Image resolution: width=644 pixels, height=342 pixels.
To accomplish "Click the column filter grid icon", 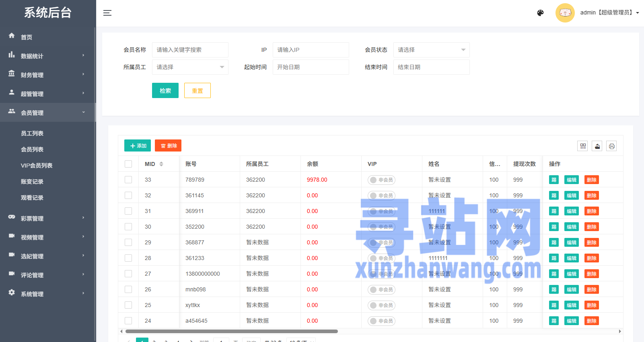I will [582, 146].
